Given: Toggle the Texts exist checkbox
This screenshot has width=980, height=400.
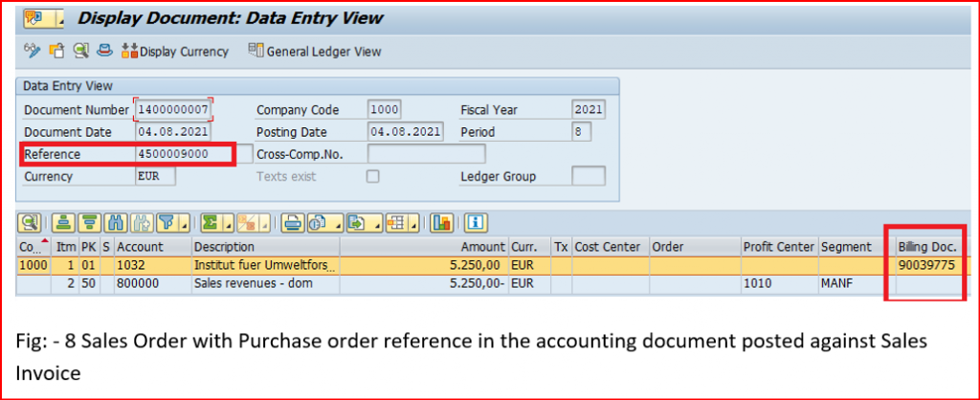Looking at the screenshot, I should tap(373, 176).
